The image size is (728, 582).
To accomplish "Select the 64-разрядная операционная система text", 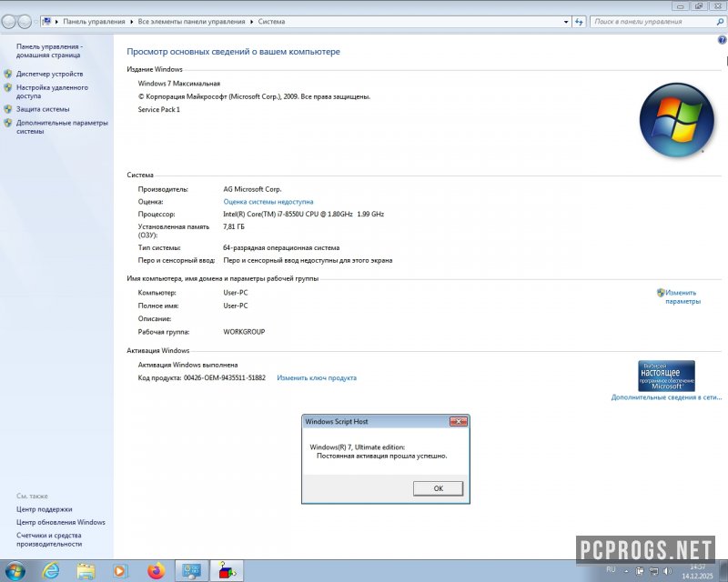I will 281,248.
